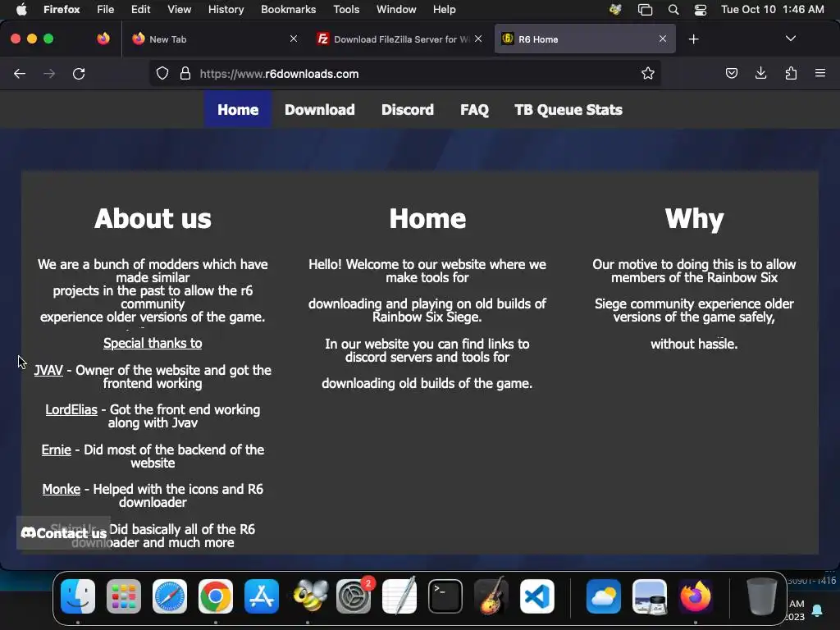Switch to the Download FileZilla Server tab
This screenshot has height=630, width=840.
(399, 39)
